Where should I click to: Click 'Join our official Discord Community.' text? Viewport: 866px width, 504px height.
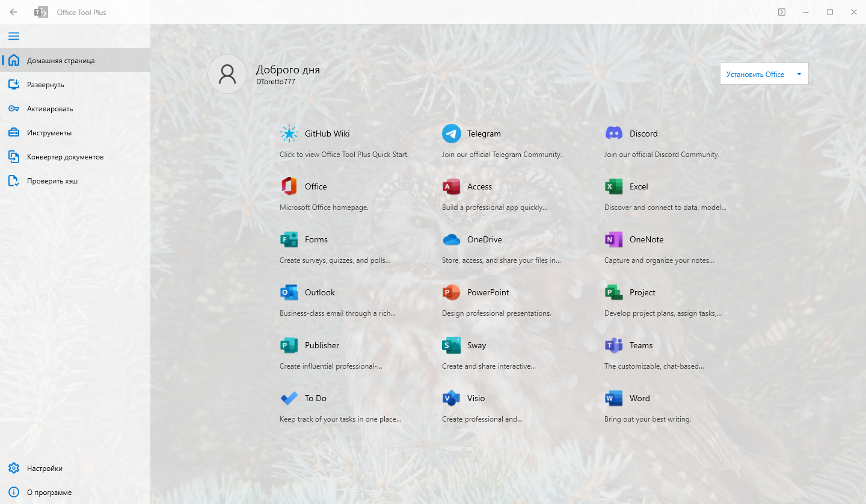click(x=662, y=155)
